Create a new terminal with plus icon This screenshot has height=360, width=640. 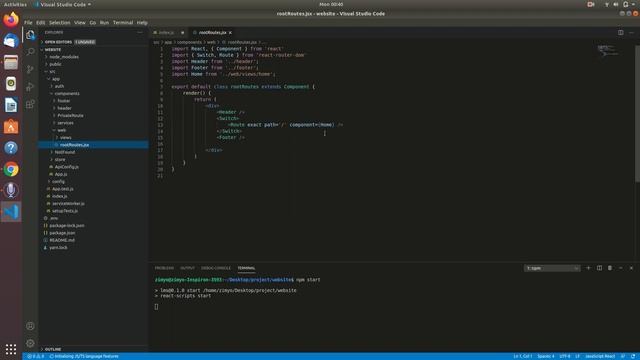[588, 268]
